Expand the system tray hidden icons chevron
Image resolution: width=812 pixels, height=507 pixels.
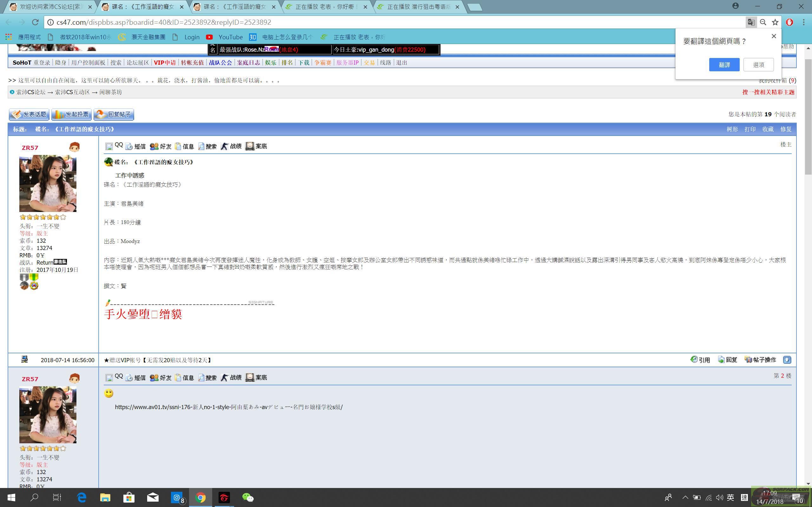(x=685, y=497)
